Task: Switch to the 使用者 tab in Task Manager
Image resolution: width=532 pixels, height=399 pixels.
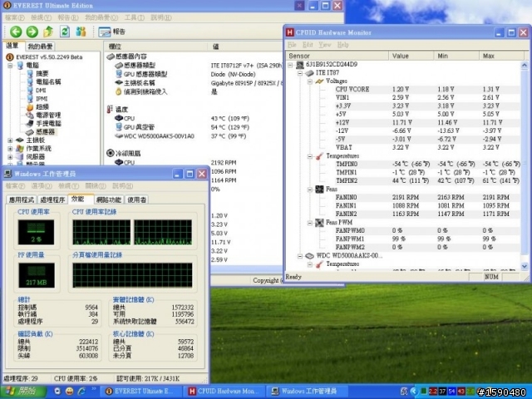Action: click(x=136, y=199)
